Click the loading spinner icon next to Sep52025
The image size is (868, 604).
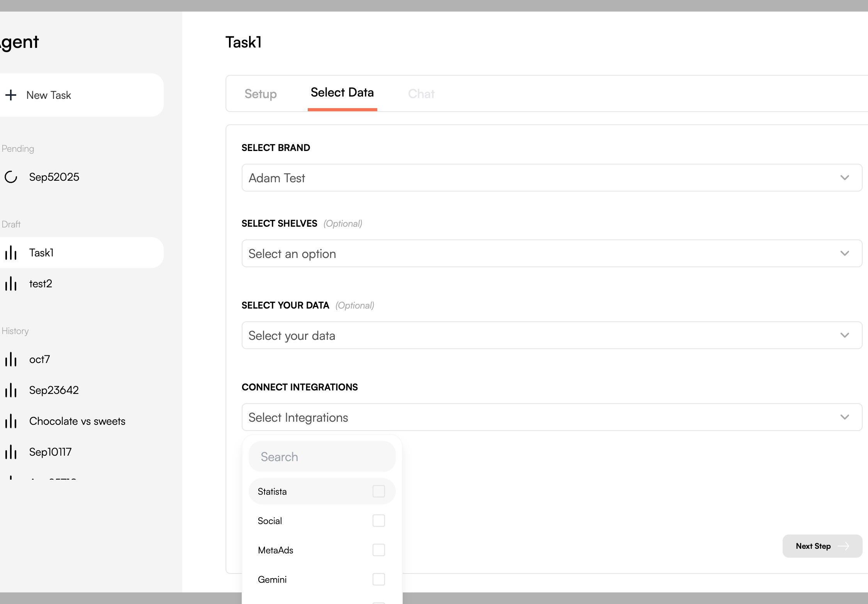pos(11,177)
